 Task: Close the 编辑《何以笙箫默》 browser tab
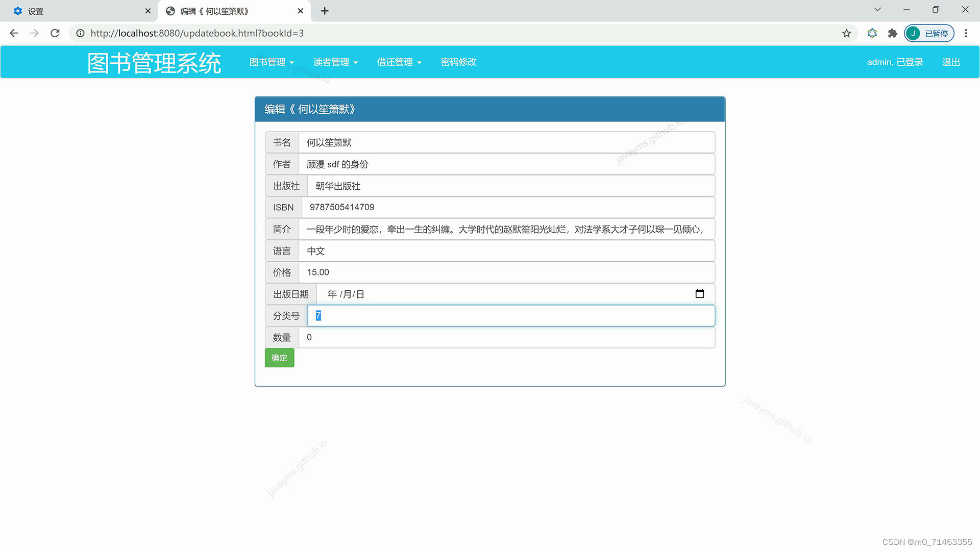pos(300,11)
